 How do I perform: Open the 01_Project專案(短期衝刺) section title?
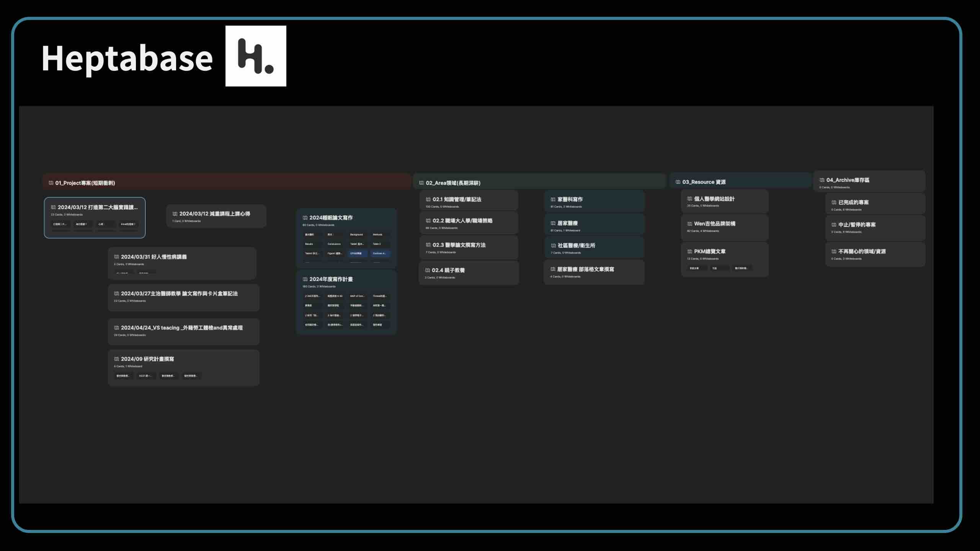coord(85,183)
